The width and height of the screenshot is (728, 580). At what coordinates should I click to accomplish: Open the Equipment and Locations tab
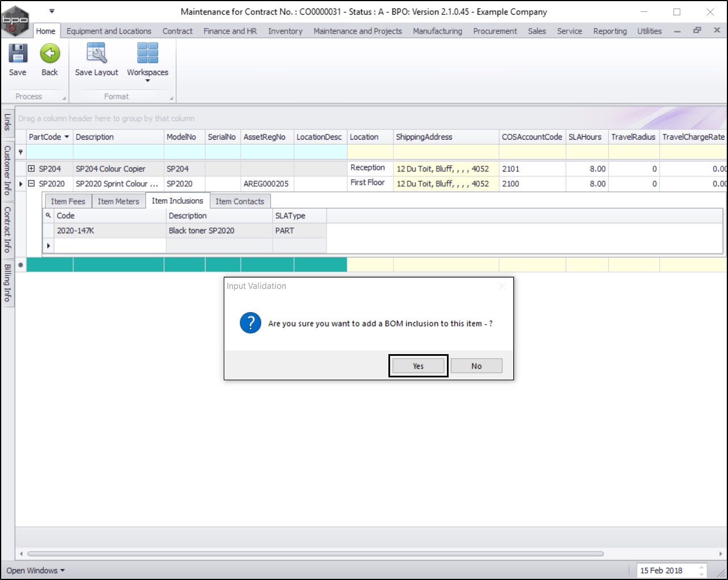pyautogui.click(x=109, y=31)
